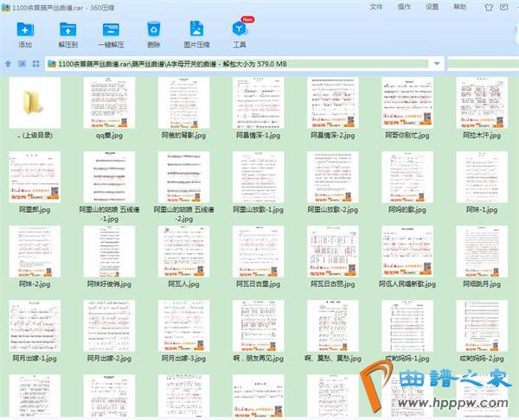Go up one level with arrow icon
Image resolution: width=519 pixels, height=420 pixels.
[8, 63]
